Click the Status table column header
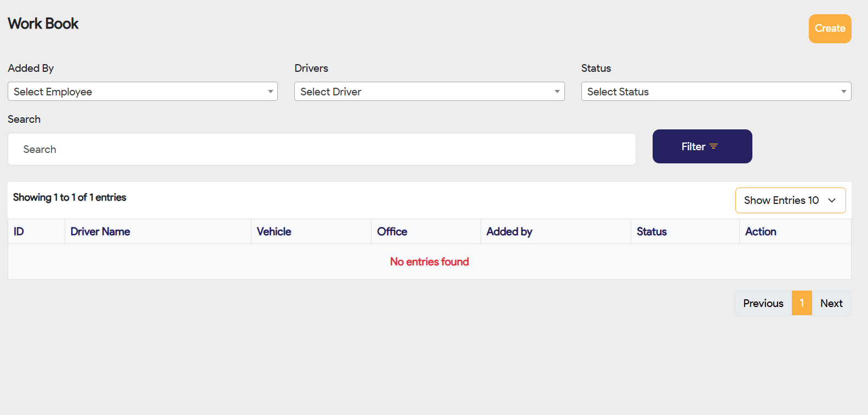 click(x=652, y=232)
